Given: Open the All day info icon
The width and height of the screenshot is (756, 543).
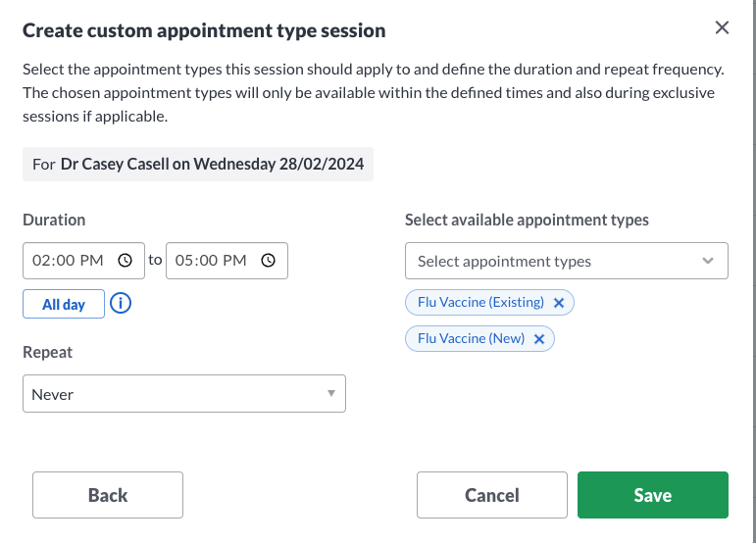Looking at the screenshot, I should (121, 304).
